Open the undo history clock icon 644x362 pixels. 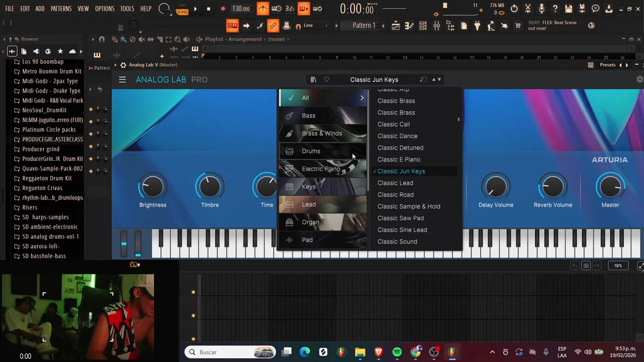pos(514,9)
